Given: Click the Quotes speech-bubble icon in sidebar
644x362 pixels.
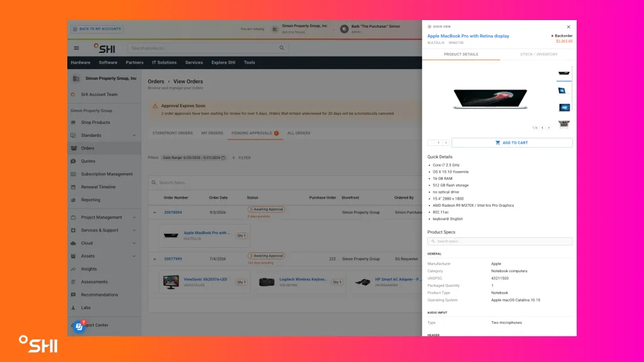Looking at the screenshot, I should (x=74, y=161).
